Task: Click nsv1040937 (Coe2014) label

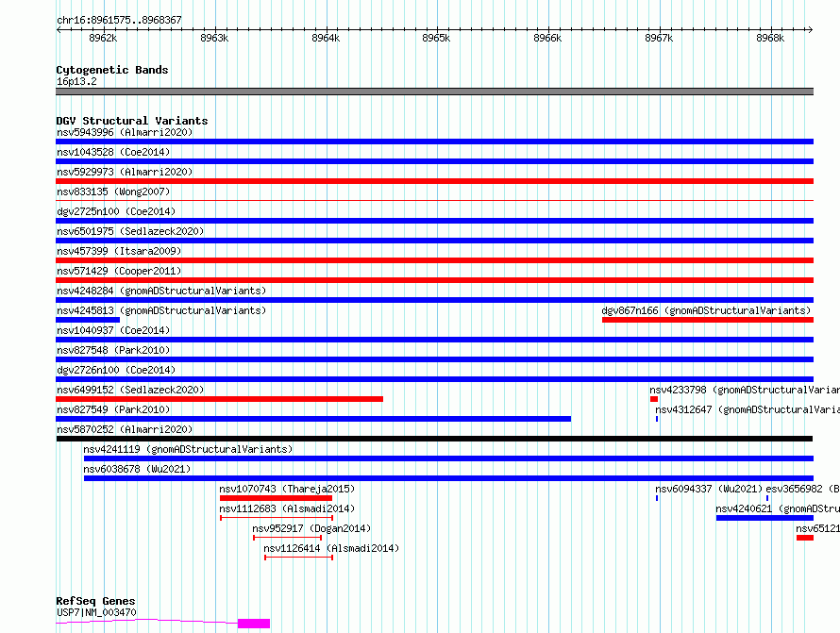Action: 113,330
